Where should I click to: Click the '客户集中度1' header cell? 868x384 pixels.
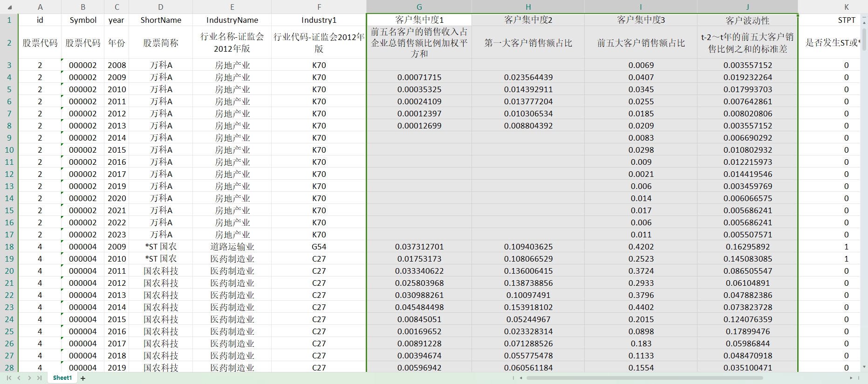pyautogui.click(x=419, y=20)
